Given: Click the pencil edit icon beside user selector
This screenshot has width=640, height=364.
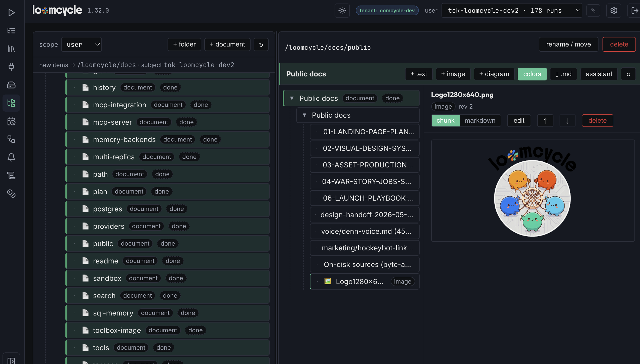Looking at the screenshot, I should coord(593,11).
